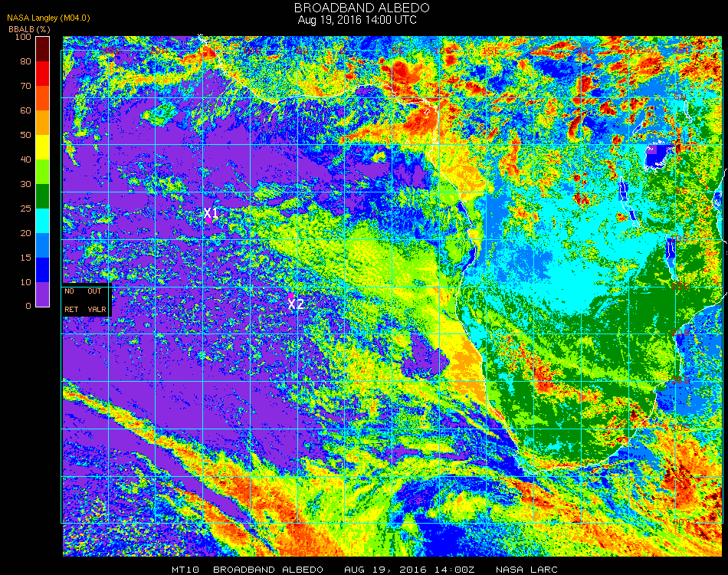Click the 0 tick label on color bar

tap(28, 306)
